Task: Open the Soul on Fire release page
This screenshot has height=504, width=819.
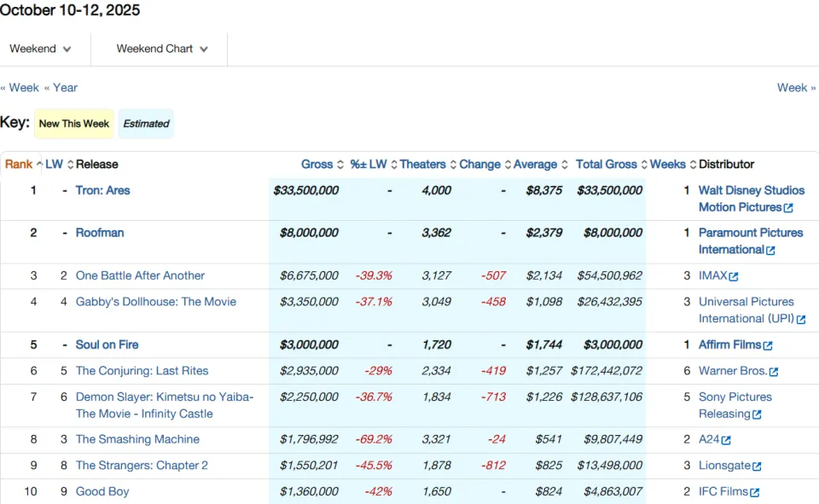Action: pyautogui.click(x=107, y=345)
